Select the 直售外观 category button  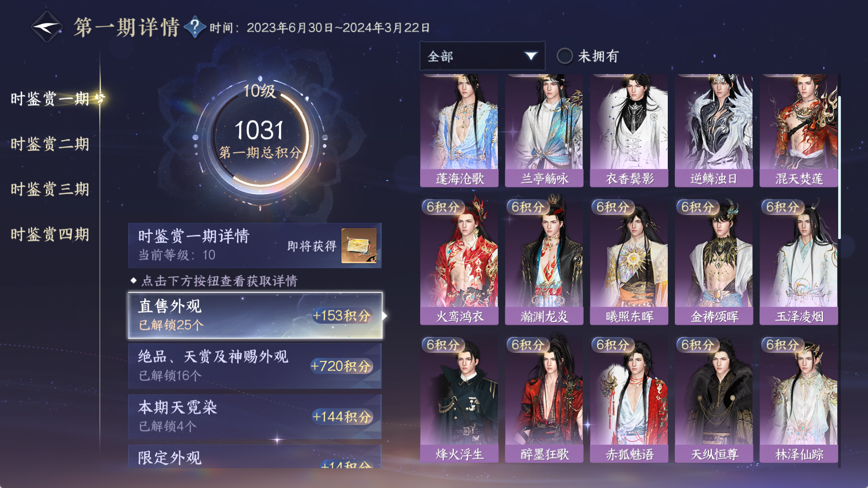pyautogui.click(x=255, y=316)
